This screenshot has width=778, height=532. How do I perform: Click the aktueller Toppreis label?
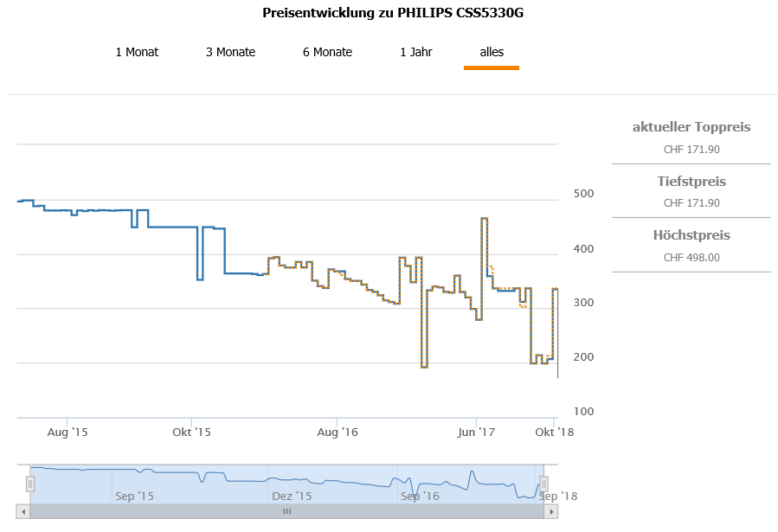pos(691,127)
